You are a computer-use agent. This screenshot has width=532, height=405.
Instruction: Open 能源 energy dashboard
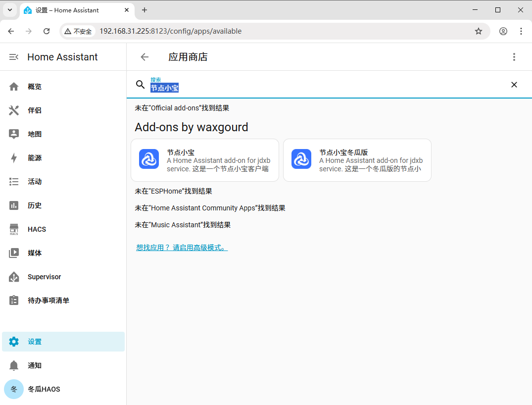click(x=63, y=158)
